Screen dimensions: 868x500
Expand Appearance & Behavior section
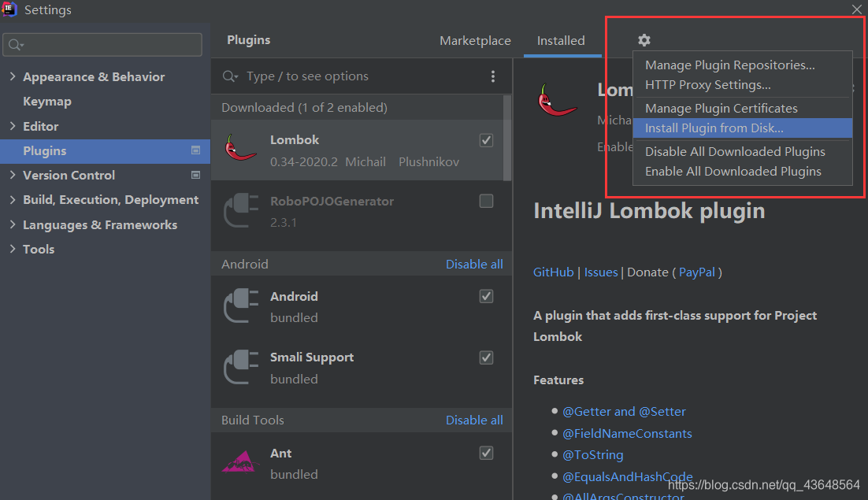13,76
